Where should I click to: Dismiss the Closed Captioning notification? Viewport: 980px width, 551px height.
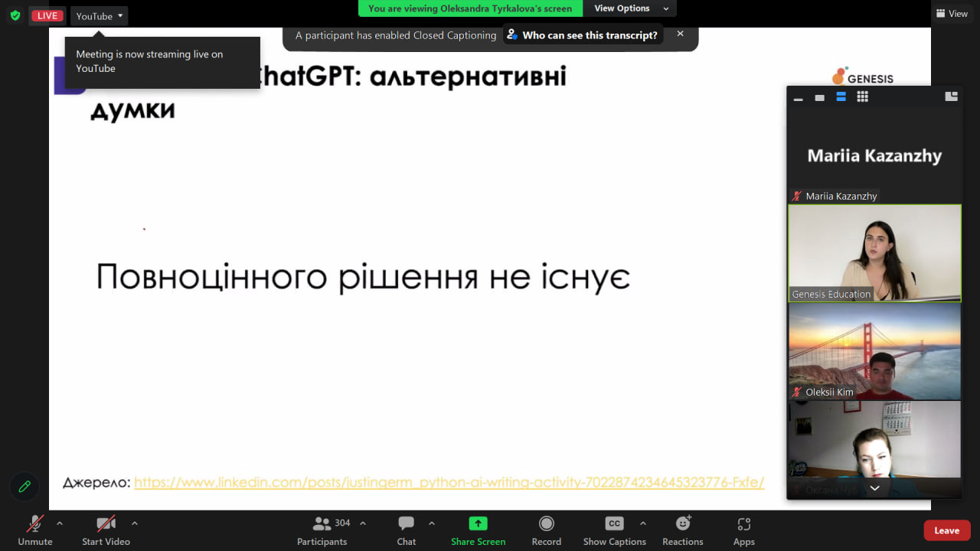(x=680, y=34)
